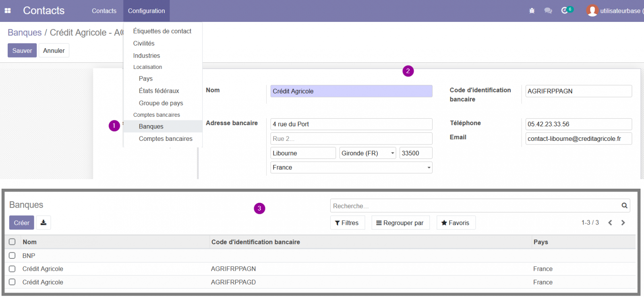
Task: Open the Gironde (FR) state dropdown
Action: pos(368,153)
